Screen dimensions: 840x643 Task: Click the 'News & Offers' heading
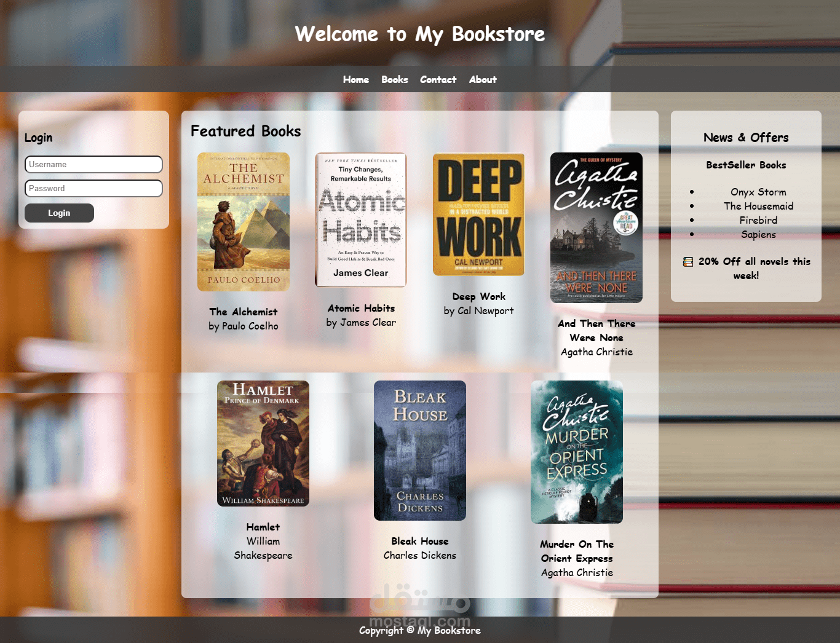(x=746, y=137)
